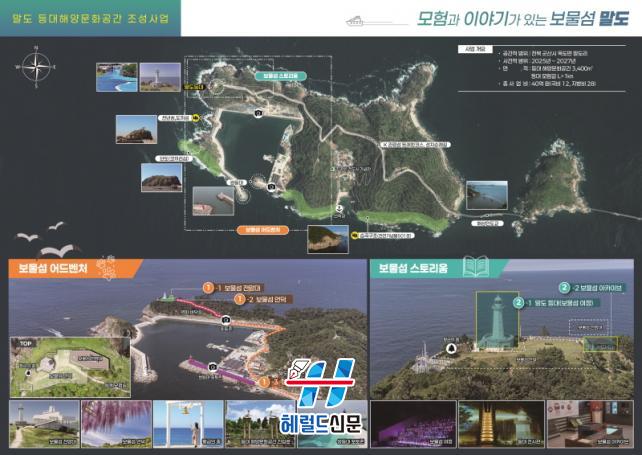Click the white harbor pin icon on the south shore
Viewport: 642px width, 455px height.
point(339,208)
